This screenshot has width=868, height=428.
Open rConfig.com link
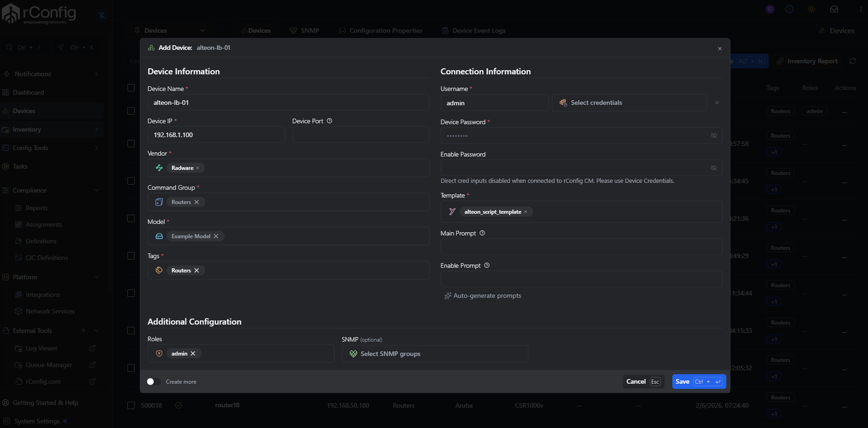point(54,381)
